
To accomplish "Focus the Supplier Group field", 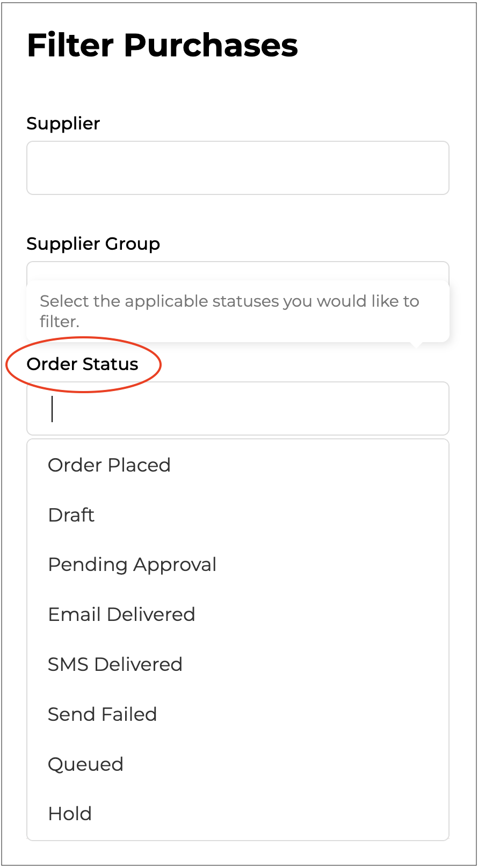I will [x=237, y=271].
